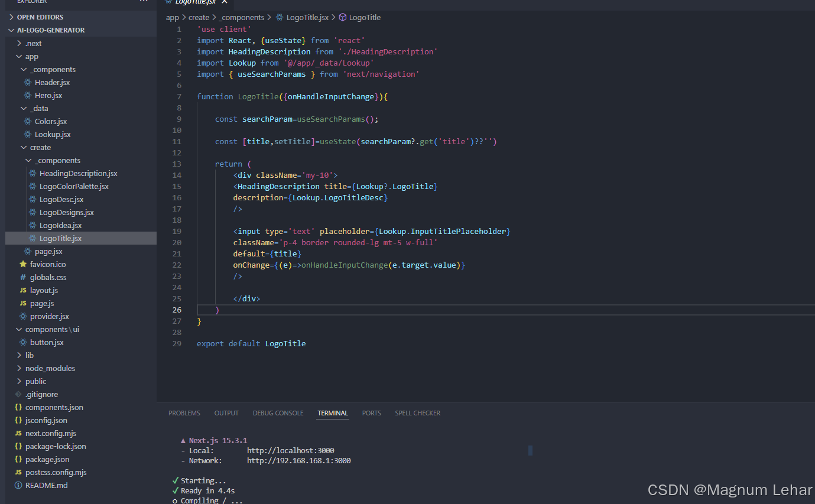This screenshot has height=504, width=815.
Task: Select the star icon for favicon.ico
Action: pos(23,264)
